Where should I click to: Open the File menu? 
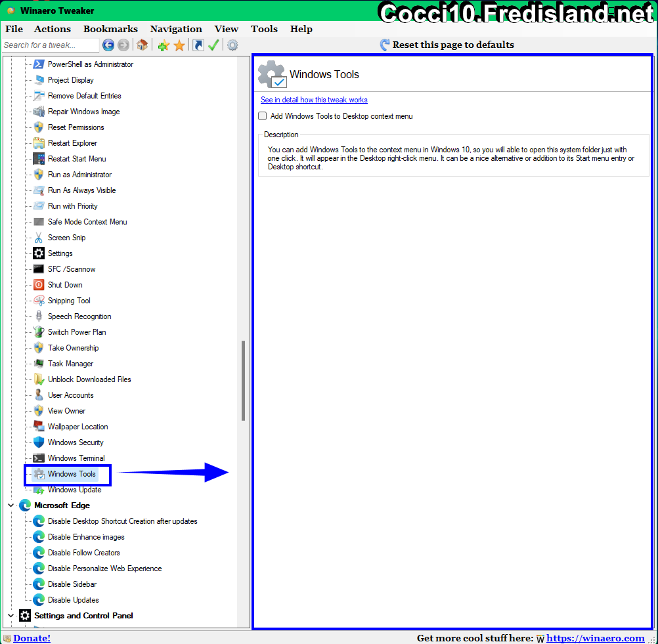(14, 29)
